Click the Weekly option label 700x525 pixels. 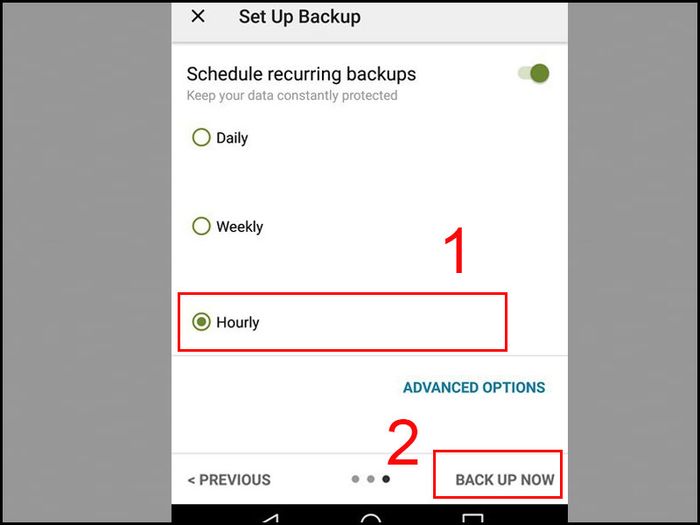tap(240, 226)
